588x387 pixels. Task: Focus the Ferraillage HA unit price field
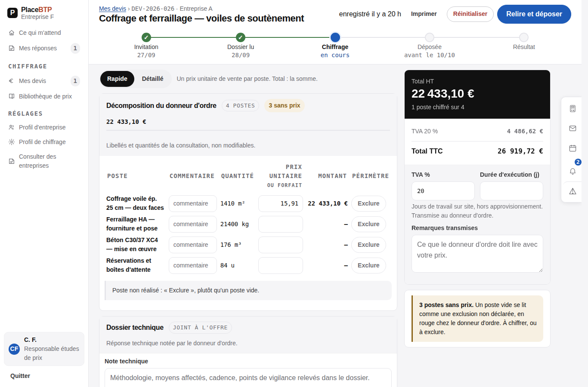(x=281, y=224)
